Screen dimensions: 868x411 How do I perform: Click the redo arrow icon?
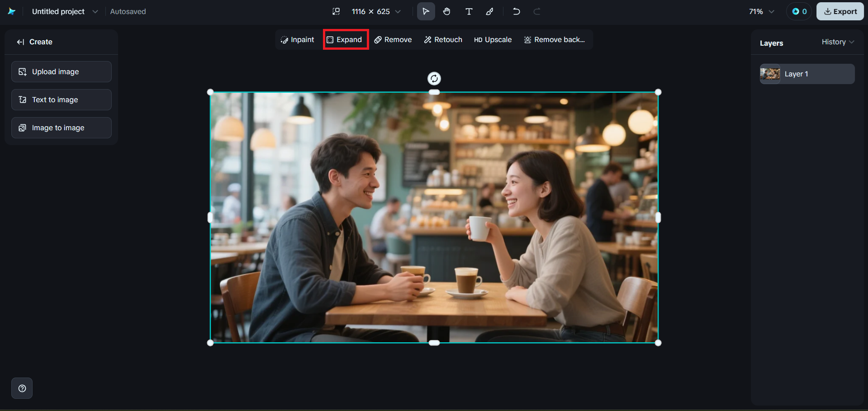point(537,11)
